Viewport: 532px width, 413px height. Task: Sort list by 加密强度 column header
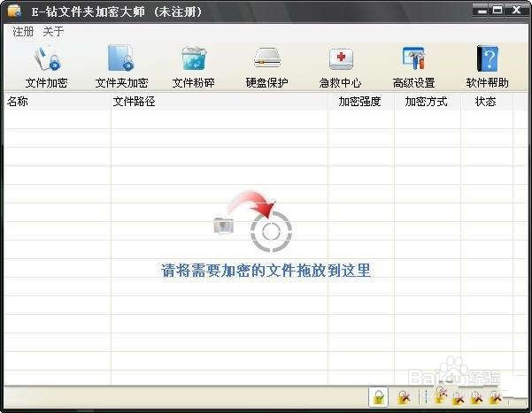pyautogui.click(x=361, y=102)
